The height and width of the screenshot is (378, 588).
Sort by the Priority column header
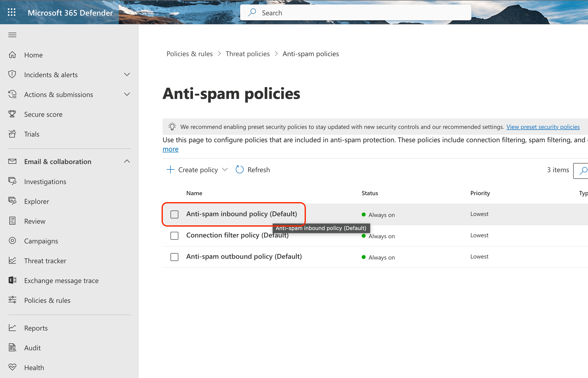pos(480,193)
